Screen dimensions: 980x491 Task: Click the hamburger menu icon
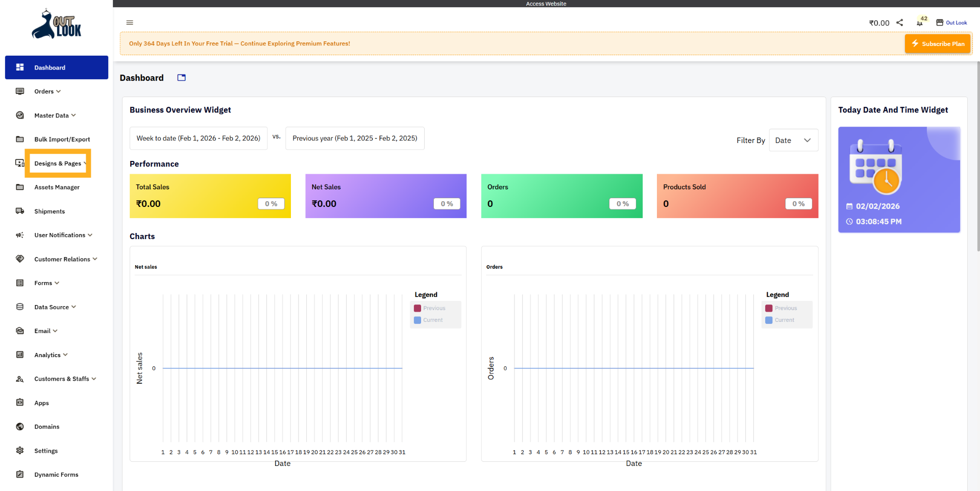coord(130,22)
